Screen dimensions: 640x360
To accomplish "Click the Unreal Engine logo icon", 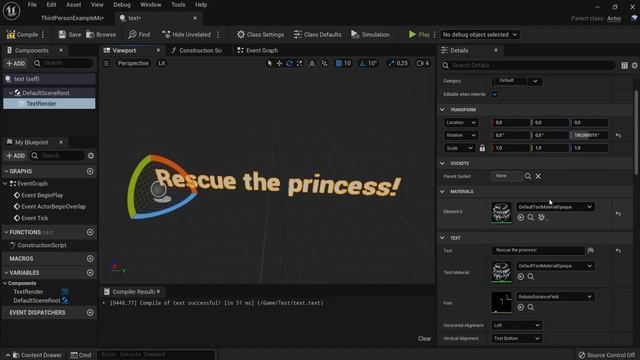I will (11, 11).
